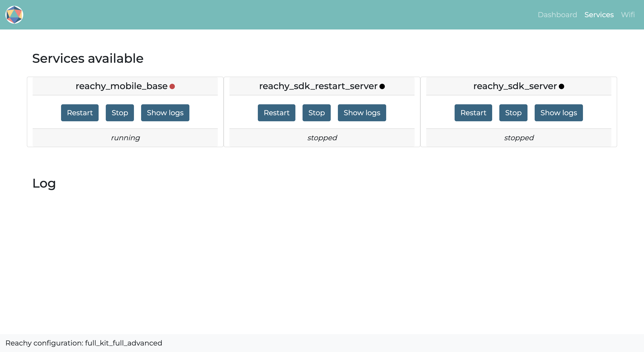This screenshot has height=352, width=644.
Task: Restart the reachy_mobile_base service
Action: point(79,113)
